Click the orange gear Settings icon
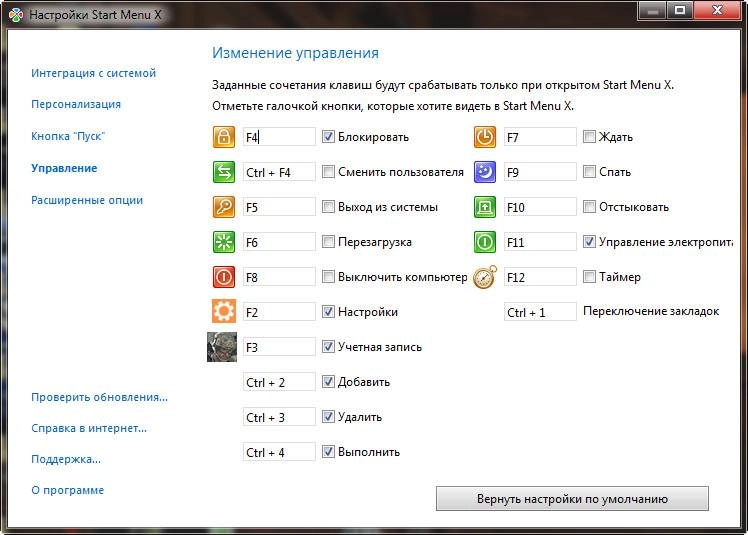The width and height of the screenshot is (748, 535). tap(224, 312)
